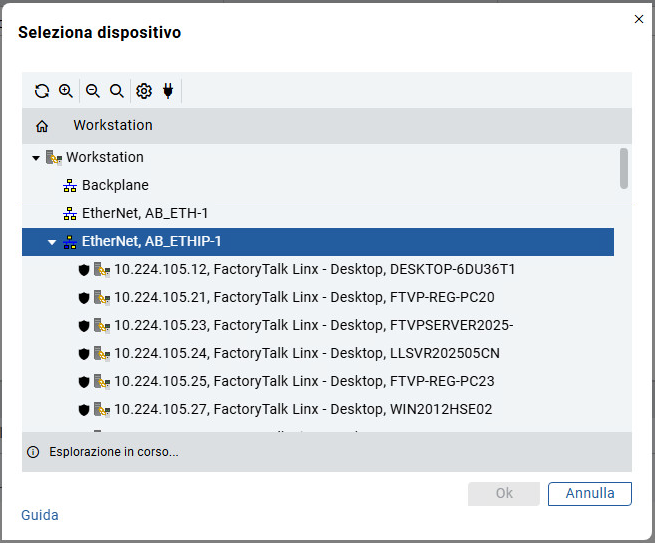Open settings with the gear icon
655x543 pixels.
point(144,91)
